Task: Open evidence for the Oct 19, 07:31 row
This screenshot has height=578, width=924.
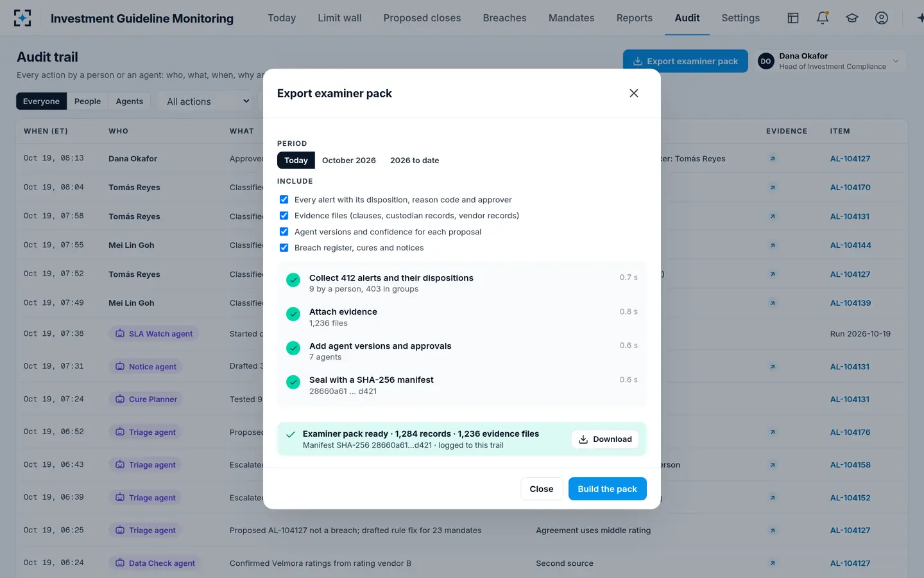Action: [773, 367]
